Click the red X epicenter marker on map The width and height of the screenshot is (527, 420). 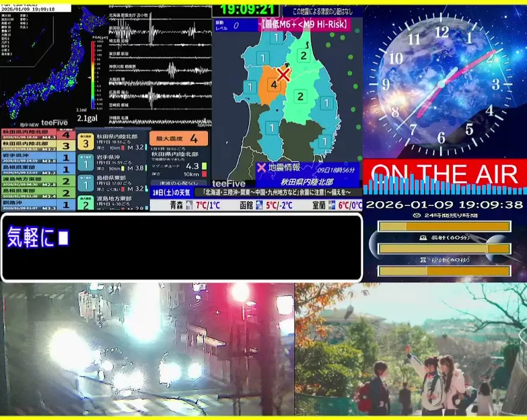(284, 74)
